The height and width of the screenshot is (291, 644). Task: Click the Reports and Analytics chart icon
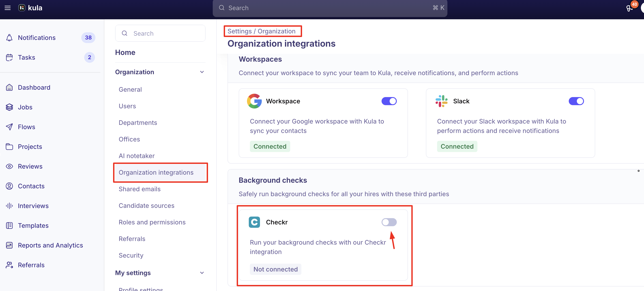pos(9,245)
